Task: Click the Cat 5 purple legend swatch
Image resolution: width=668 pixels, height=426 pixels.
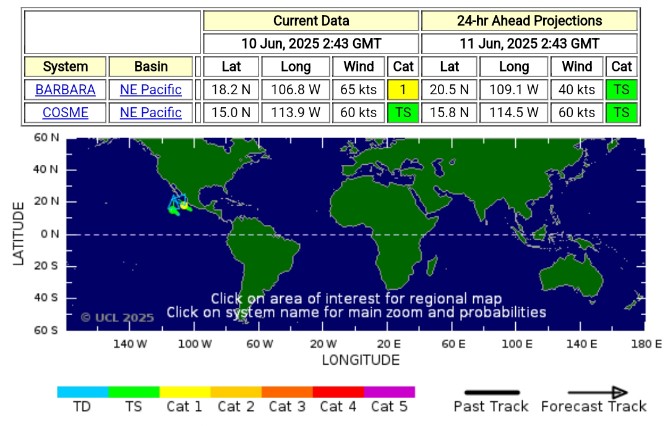Action: click(x=389, y=392)
